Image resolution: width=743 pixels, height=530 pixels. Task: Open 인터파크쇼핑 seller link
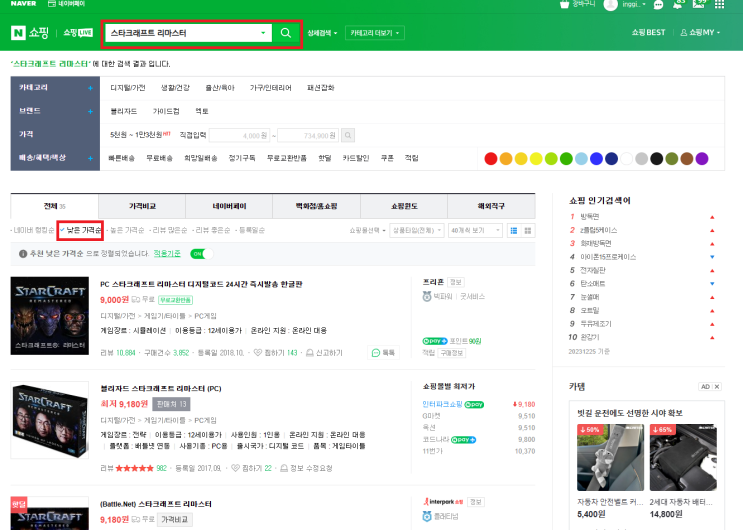tap(443, 404)
